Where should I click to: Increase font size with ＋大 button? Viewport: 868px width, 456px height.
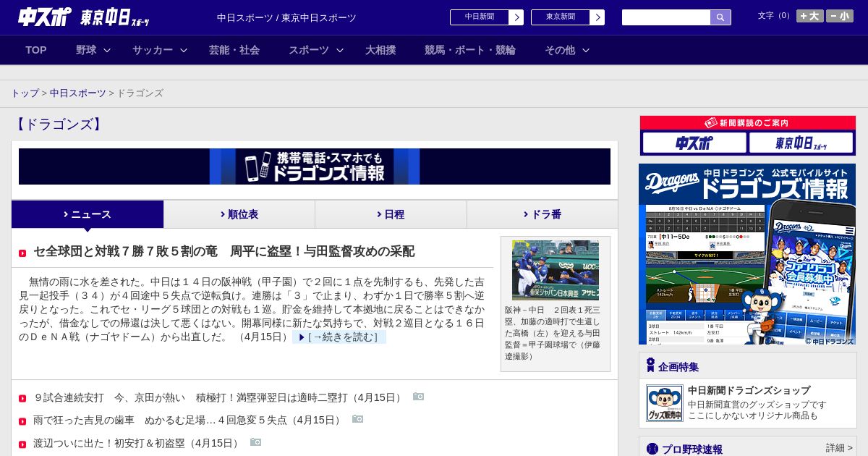pos(809,16)
